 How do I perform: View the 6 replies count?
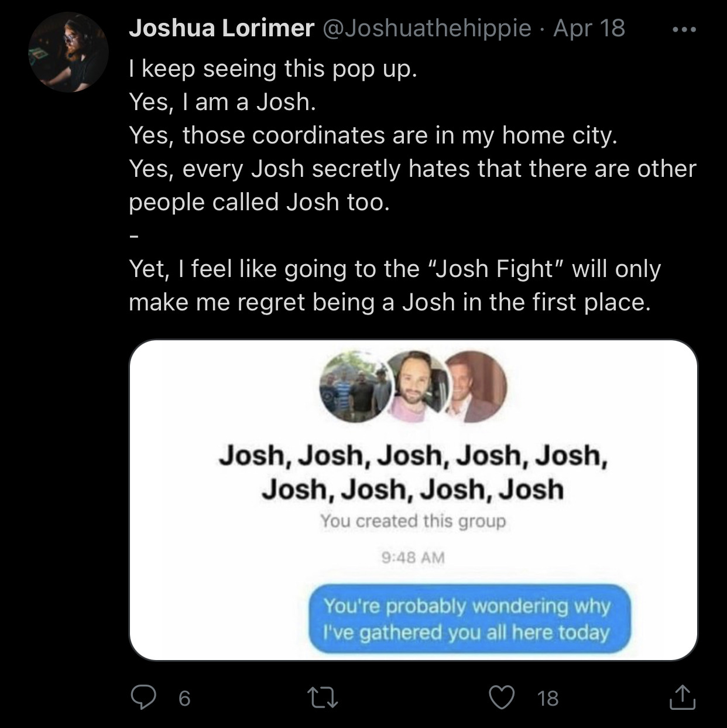coord(184,698)
